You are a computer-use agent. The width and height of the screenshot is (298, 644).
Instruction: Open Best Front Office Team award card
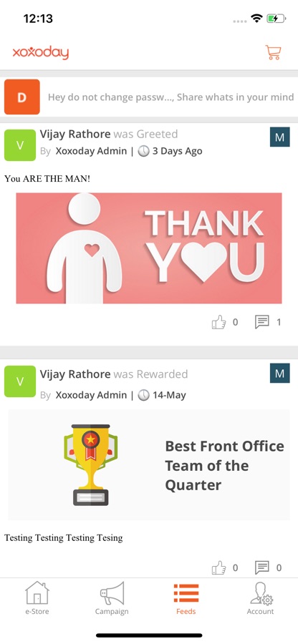(x=149, y=464)
